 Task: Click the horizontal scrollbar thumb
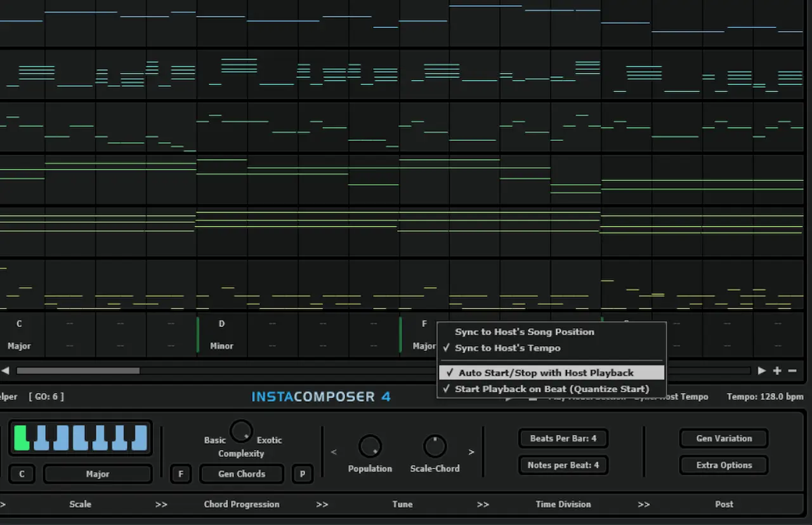coord(78,371)
